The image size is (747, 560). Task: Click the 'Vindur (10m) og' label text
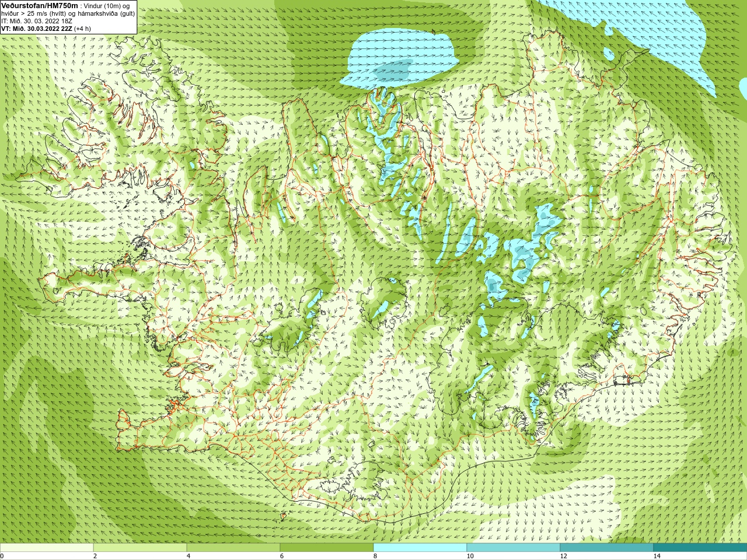[x=107, y=6]
